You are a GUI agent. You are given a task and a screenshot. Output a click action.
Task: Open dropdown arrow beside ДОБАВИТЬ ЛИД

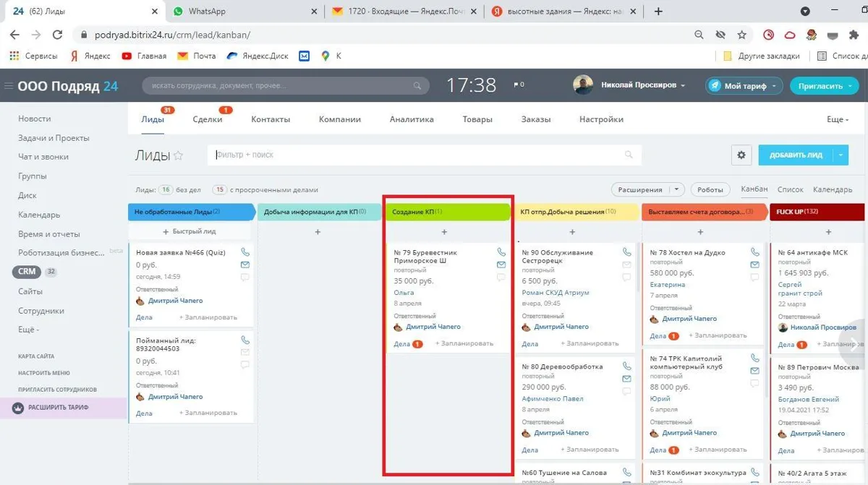tap(841, 155)
